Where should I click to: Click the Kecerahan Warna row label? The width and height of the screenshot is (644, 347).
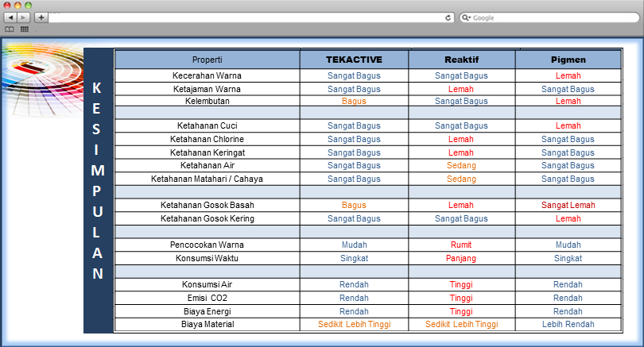(207, 75)
